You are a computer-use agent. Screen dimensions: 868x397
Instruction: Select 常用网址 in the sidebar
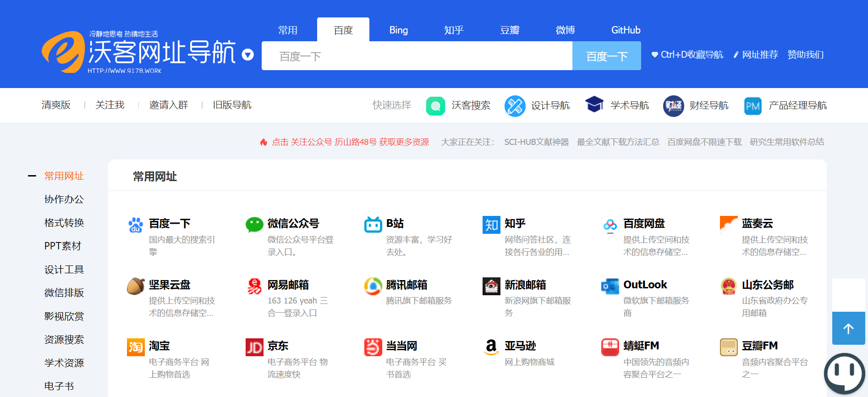pos(64,176)
